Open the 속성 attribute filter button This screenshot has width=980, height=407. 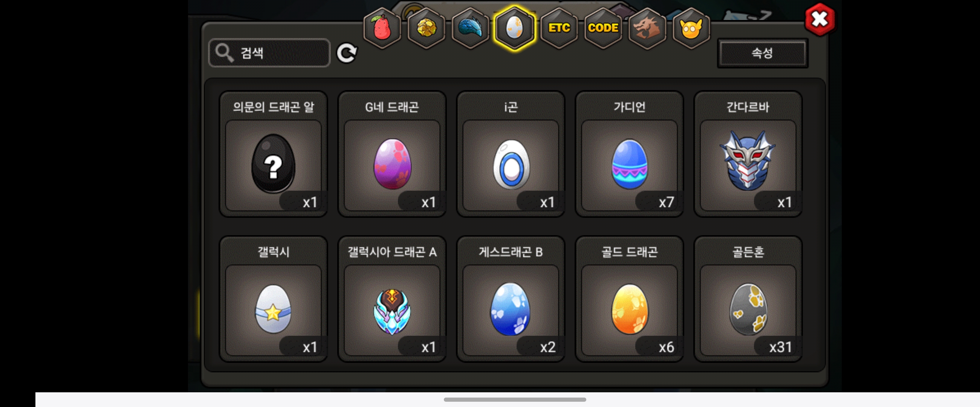[762, 53]
